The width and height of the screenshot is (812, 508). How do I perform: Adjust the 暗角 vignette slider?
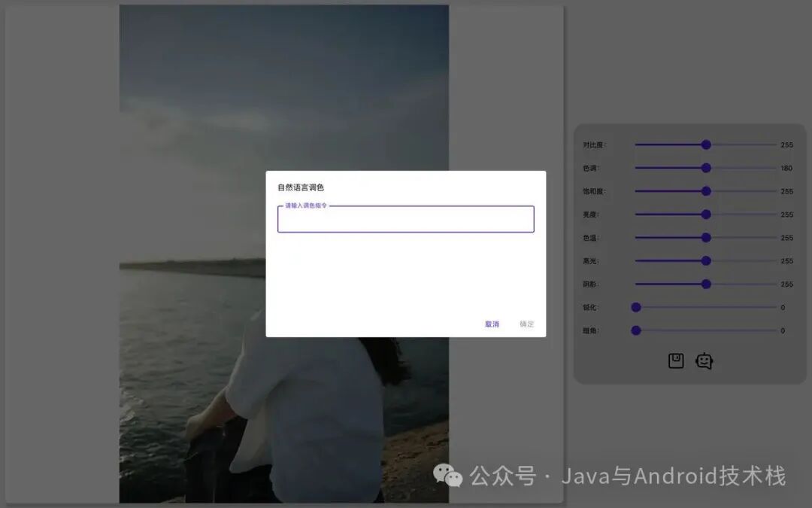tap(706, 330)
